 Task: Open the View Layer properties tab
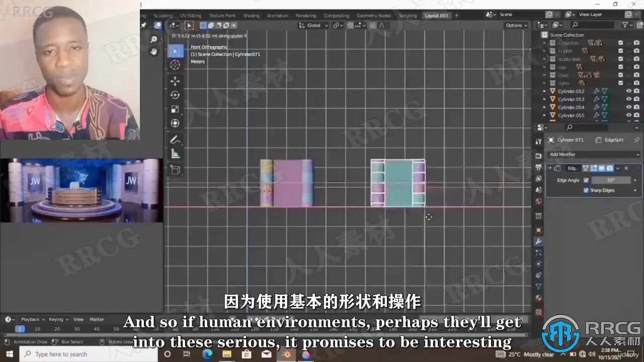point(539,179)
